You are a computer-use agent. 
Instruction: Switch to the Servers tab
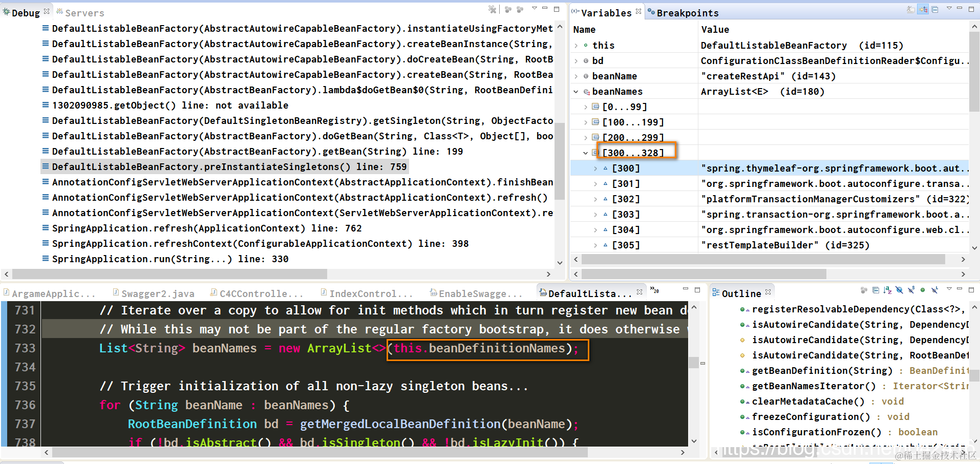pos(80,13)
